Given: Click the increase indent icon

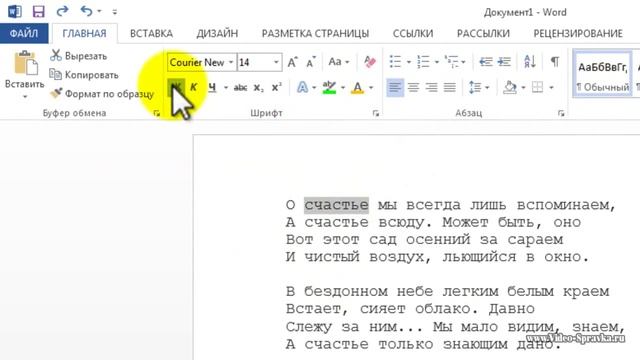Looking at the screenshot, I should 504,62.
